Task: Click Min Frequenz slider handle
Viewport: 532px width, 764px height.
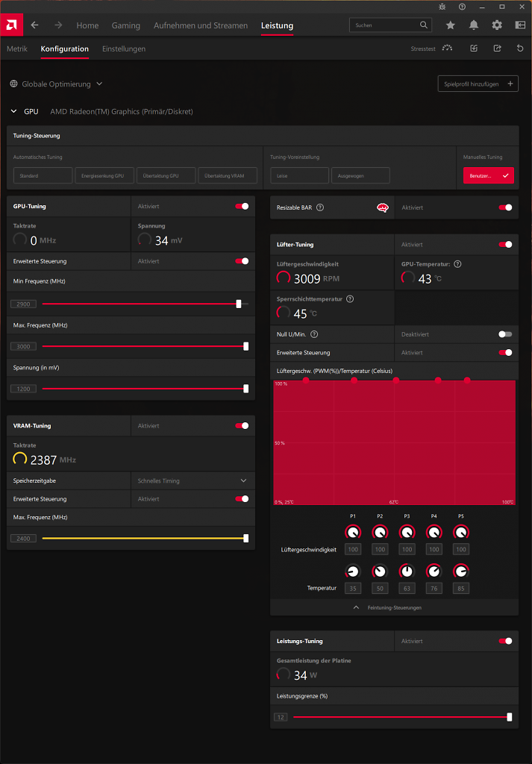Action: [x=239, y=304]
